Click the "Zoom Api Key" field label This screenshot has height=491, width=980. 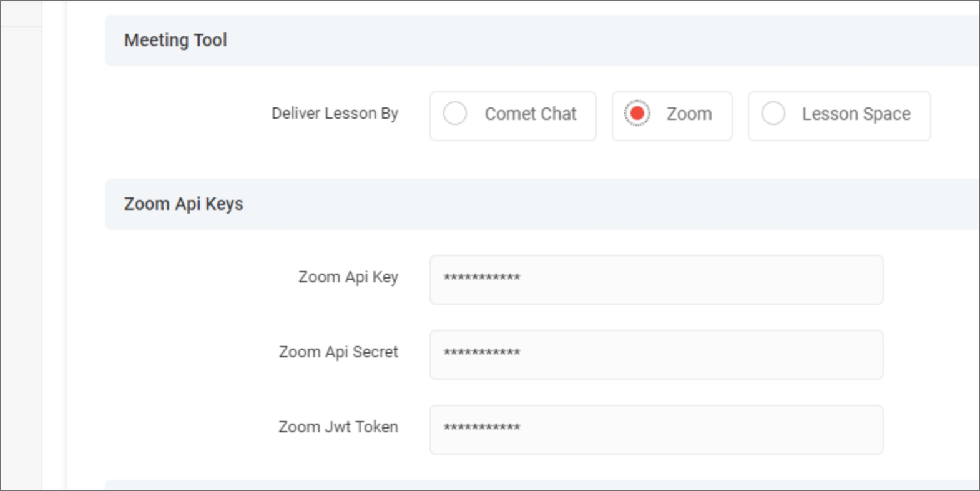point(348,277)
